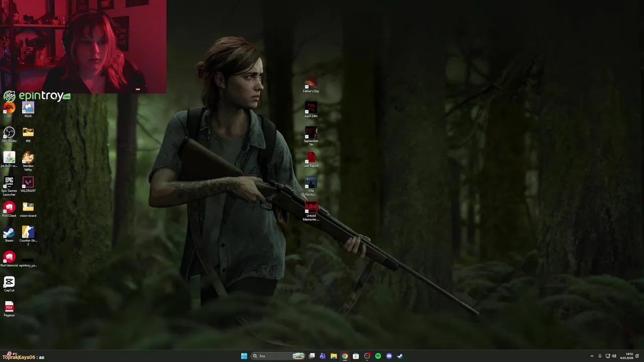
Task: Open the Stardew Valley shortcut
Action: click(28, 161)
